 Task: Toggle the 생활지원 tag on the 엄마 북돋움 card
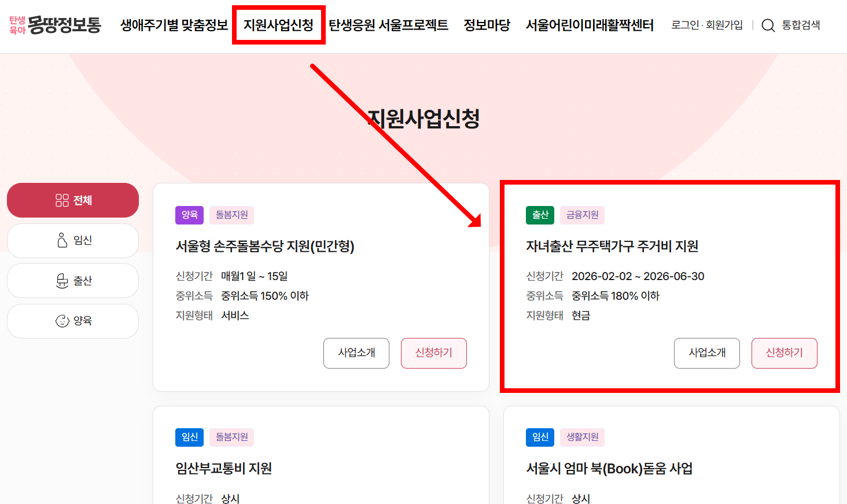[x=582, y=437]
